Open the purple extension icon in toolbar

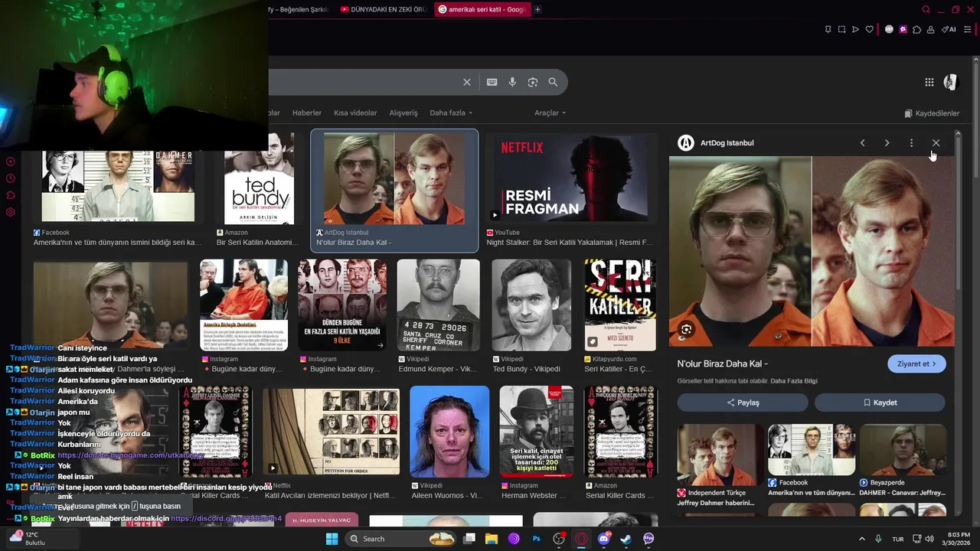903,30
